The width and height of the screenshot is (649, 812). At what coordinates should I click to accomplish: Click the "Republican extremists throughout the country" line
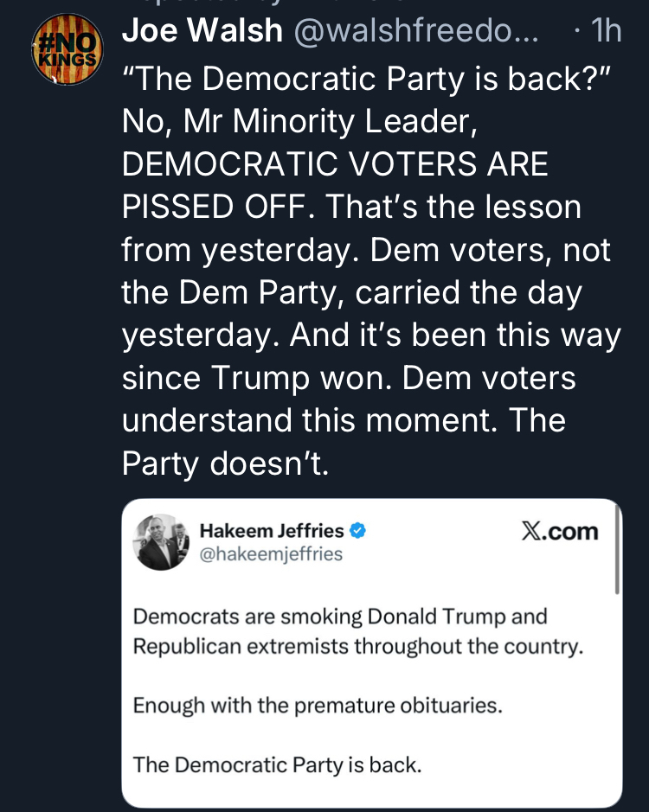(x=358, y=646)
